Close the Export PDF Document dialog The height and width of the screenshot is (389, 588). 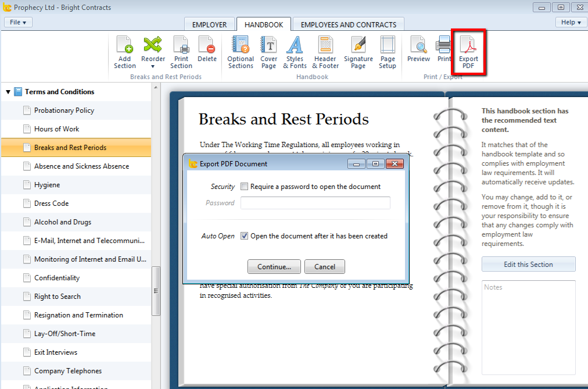click(395, 164)
